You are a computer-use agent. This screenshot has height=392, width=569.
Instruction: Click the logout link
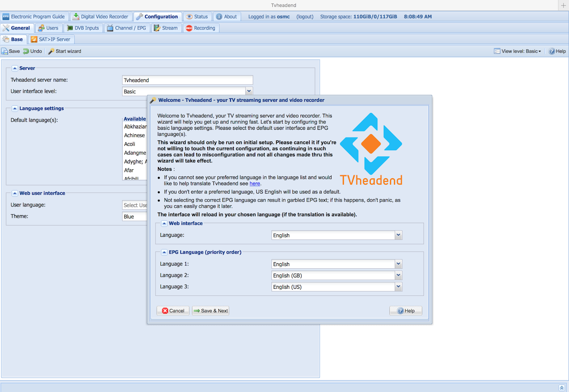click(x=305, y=17)
